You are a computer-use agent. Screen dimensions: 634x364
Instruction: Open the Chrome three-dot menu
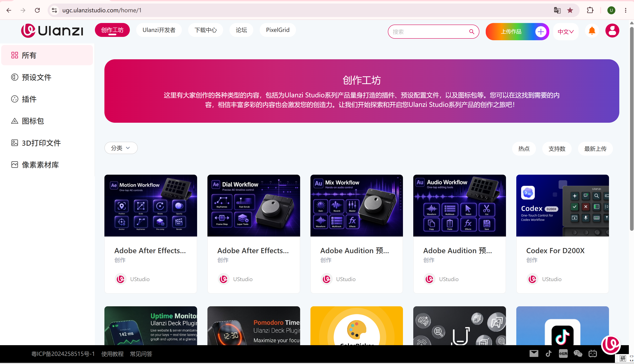click(625, 10)
